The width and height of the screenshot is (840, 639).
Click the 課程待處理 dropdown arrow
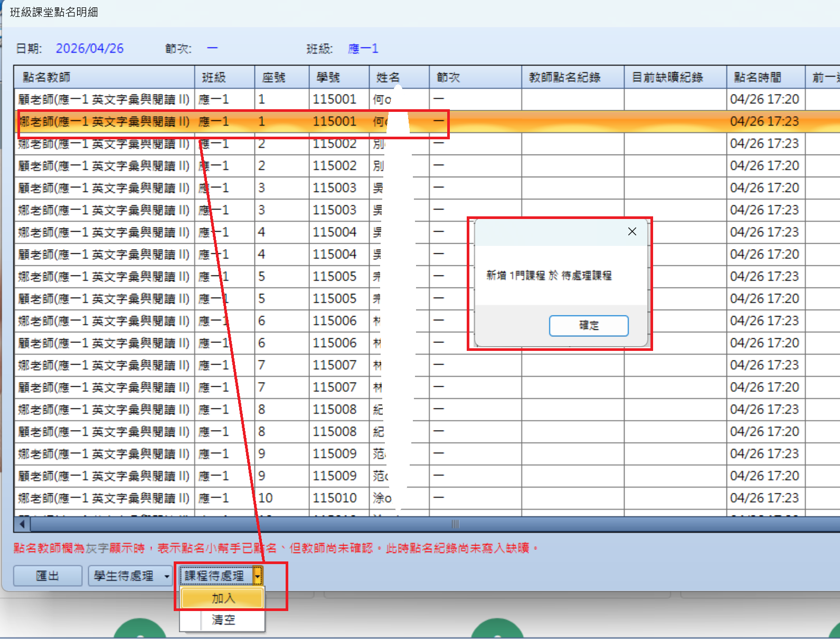point(258,576)
